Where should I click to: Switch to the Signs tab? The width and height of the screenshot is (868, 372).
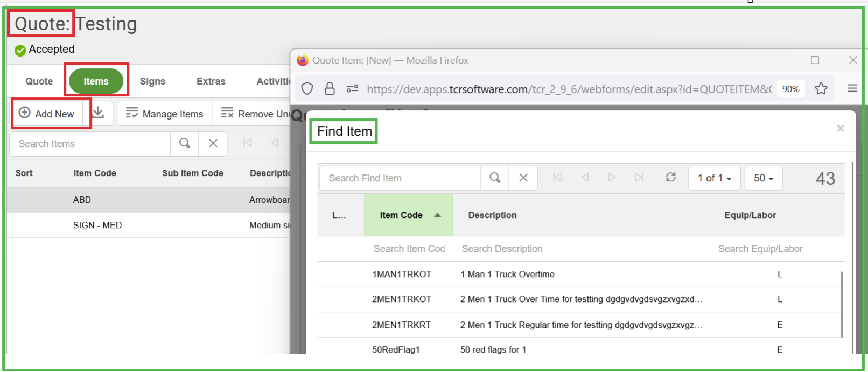click(152, 81)
